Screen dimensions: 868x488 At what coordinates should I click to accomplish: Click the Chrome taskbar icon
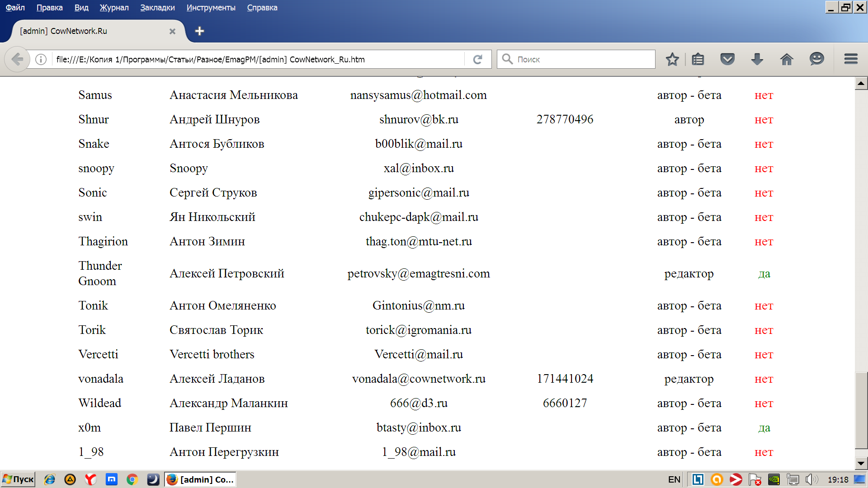pos(132,479)
